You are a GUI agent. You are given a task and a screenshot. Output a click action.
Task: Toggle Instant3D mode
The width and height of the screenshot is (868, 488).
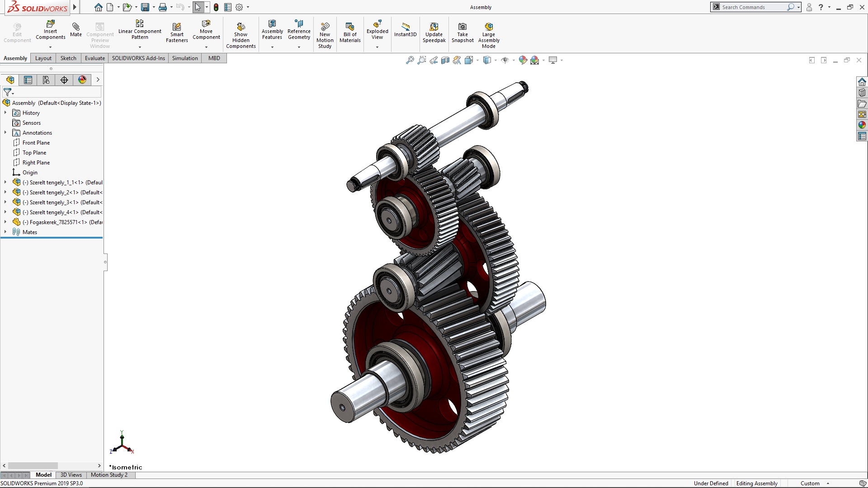(x=405, y=27)
